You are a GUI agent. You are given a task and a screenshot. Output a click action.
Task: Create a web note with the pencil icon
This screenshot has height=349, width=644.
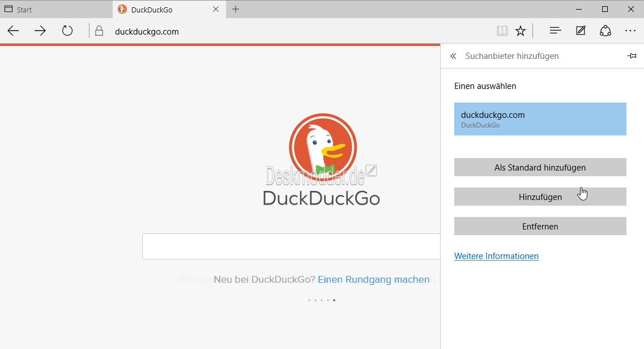(x=581, y=31)
